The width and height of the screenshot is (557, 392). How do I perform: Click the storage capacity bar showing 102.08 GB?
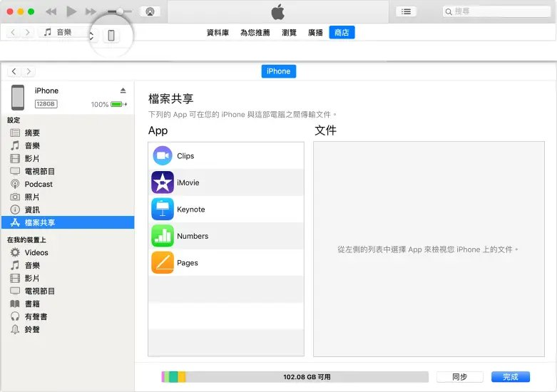click(x=295, y=377)
